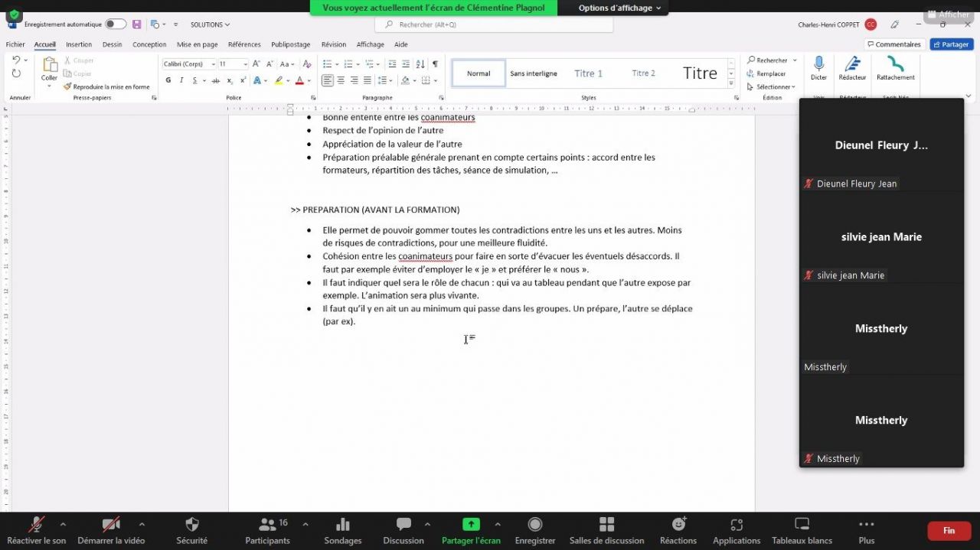Image resolution: width=980 pixels, height=550 pixels.
Task: Click Partager l'écran in Zoom
Action: point(471,531)
